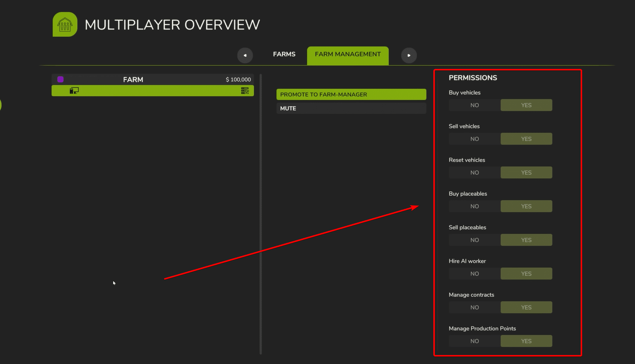The image size is (635, 364).
Task: Promote player to farm-manager
Action: 351,94
